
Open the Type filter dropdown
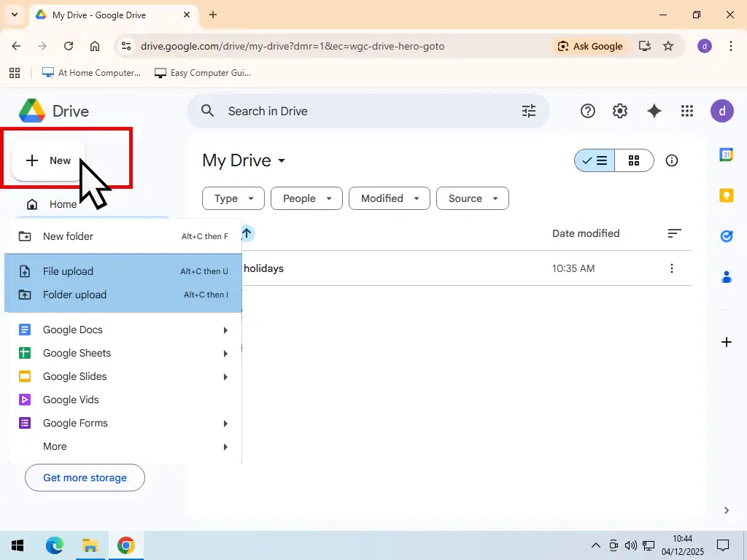[233, 198]
